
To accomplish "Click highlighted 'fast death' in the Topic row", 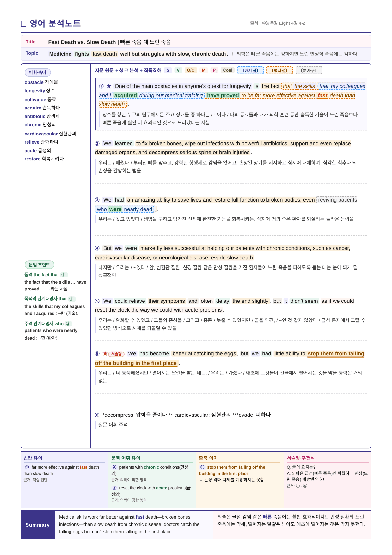I will [105, 54].
